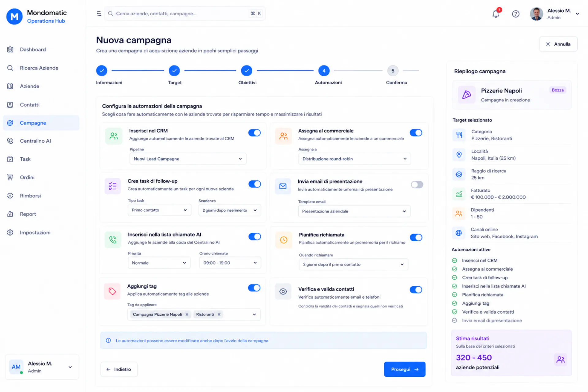Focus the Cerca aziende search field
The height and width of the screenshot is (392, 588).
click(185, 13)
